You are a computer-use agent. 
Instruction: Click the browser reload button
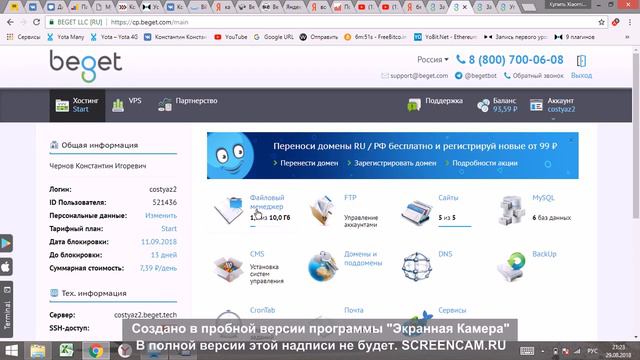[36, 22]
